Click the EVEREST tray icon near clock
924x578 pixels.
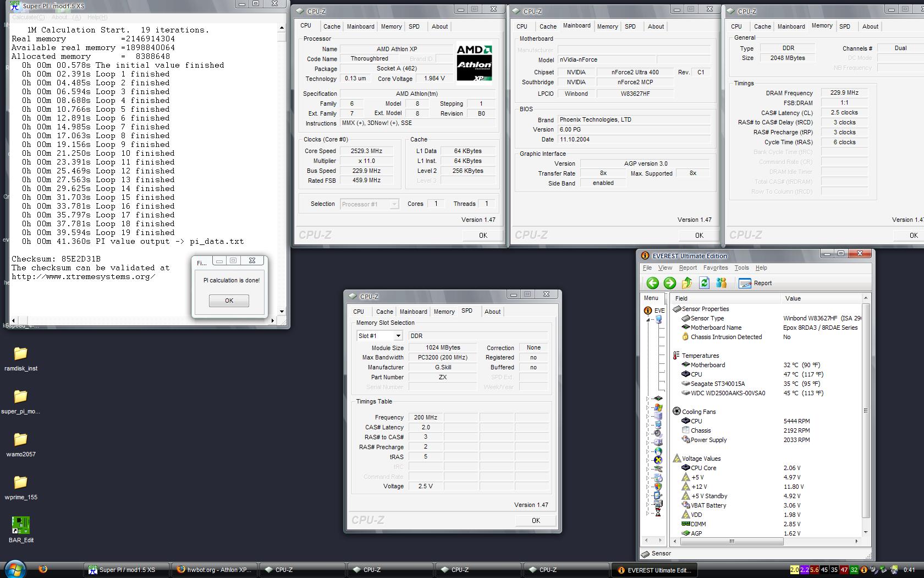(864, 570)
